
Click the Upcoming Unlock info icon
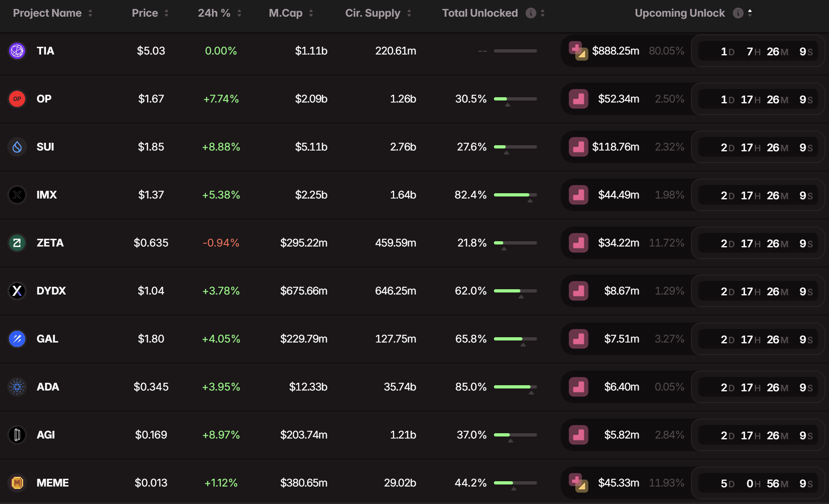tap(738, 13)
